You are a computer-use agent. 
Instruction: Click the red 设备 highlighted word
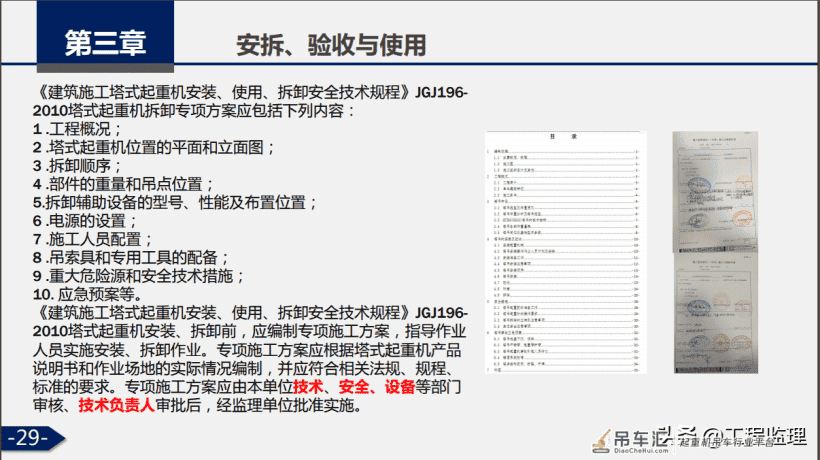coord(400,387)
